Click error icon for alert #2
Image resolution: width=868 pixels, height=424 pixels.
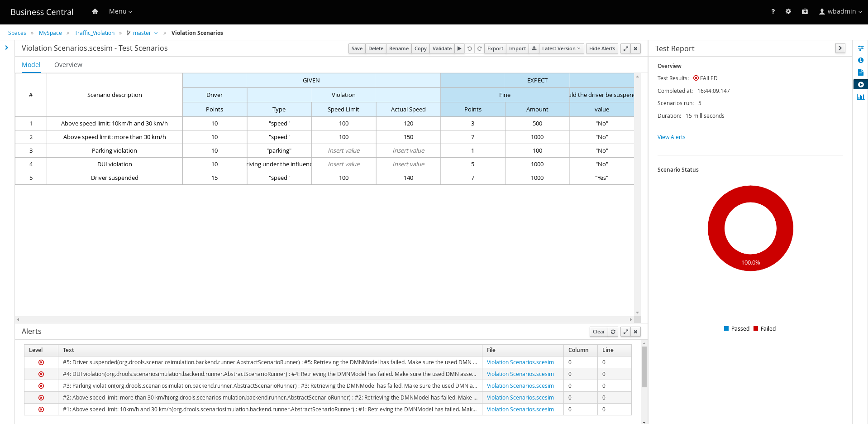(41, 398)
